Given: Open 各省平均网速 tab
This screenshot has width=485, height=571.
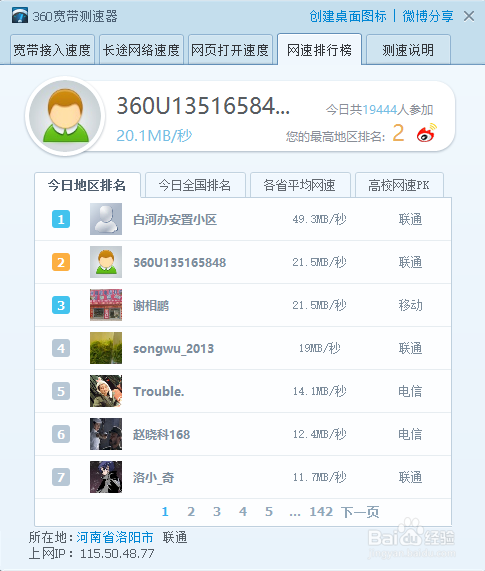Looking at the screenshot, I should point(300,185).
